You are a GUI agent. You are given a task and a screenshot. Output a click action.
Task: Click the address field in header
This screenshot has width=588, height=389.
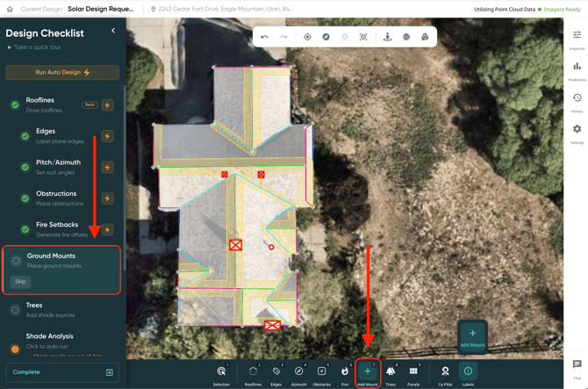224,9
